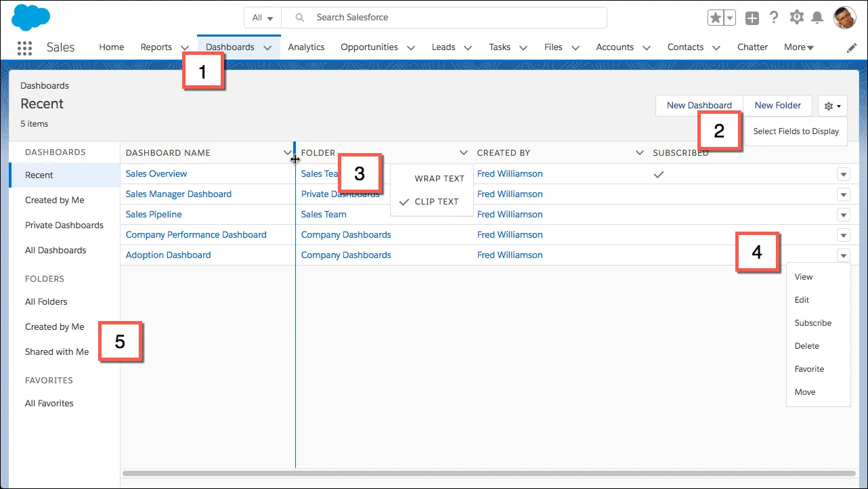Open the App Launcher grid icon

click(x=24, y=47)
